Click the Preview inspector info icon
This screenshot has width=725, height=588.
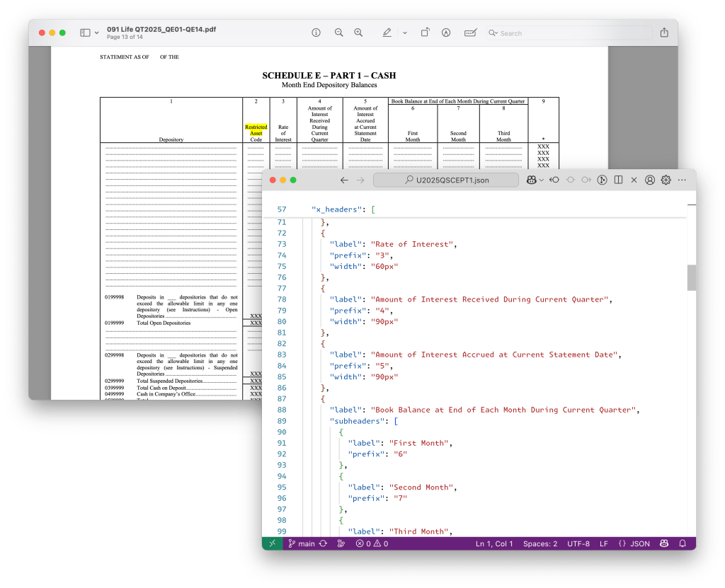pyautogui.click(x=316, y=33)
